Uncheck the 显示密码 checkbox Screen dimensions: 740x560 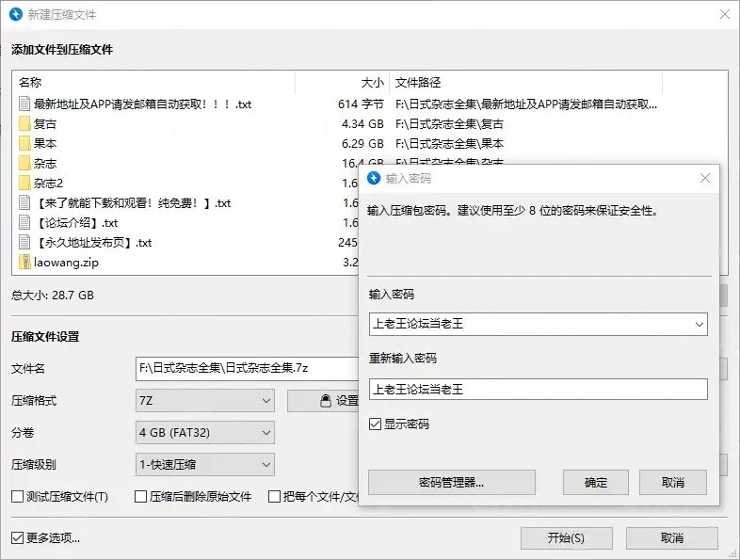pos(375,424)
